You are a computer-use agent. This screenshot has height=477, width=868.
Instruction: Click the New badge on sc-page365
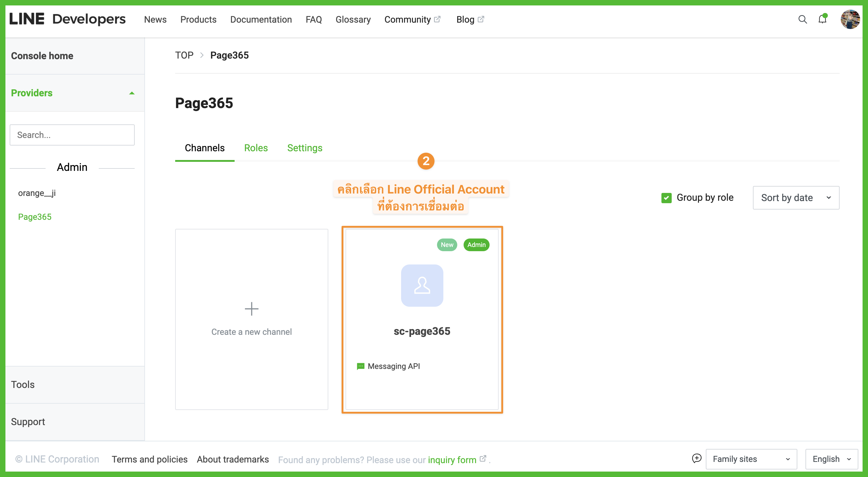tap(447, 245)
